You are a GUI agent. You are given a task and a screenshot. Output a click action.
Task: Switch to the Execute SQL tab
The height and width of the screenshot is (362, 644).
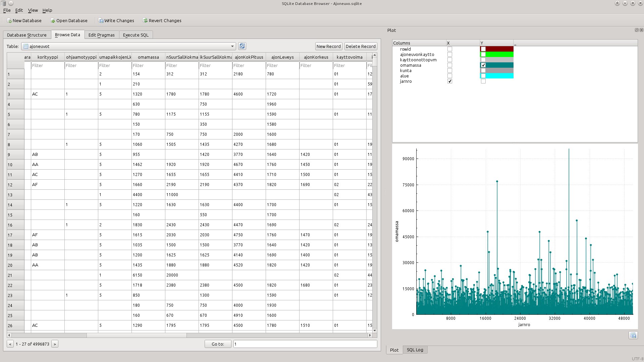(136, 35)
